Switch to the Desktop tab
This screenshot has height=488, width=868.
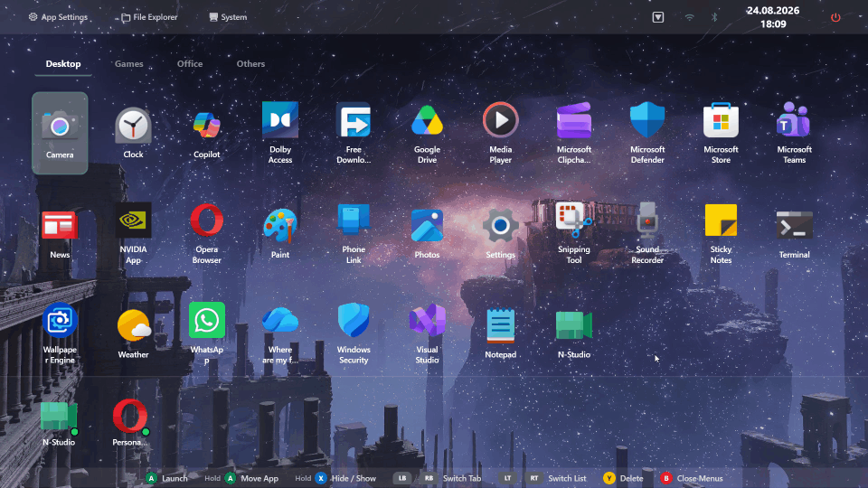(63, 64)
